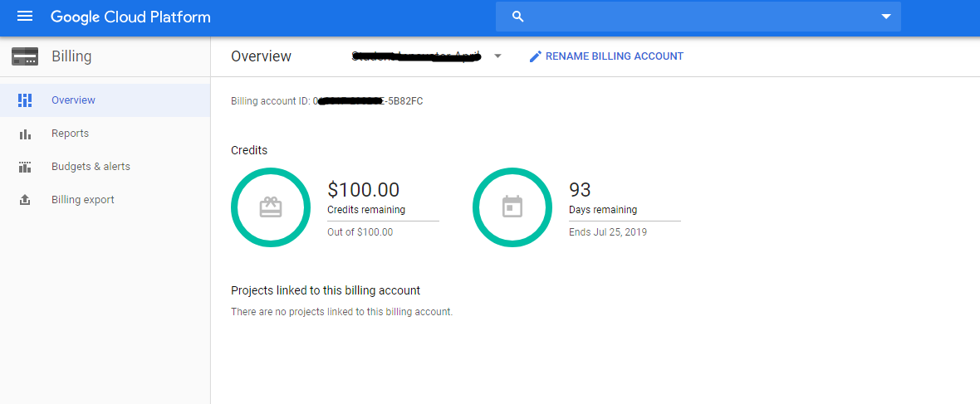The height and width of the screenshot is (404, 980).
Task: Click the Google Cloud Platform logo text
Action: [x=130, y=17]
